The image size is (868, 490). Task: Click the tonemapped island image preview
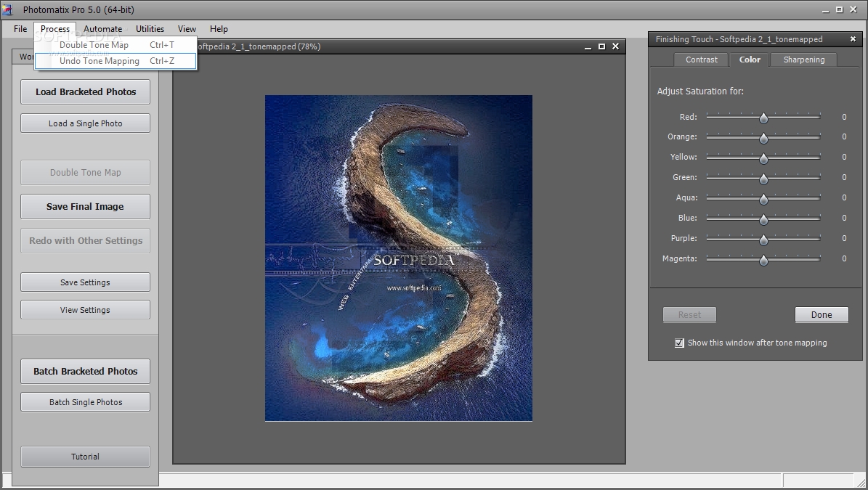tap(398, 258)
